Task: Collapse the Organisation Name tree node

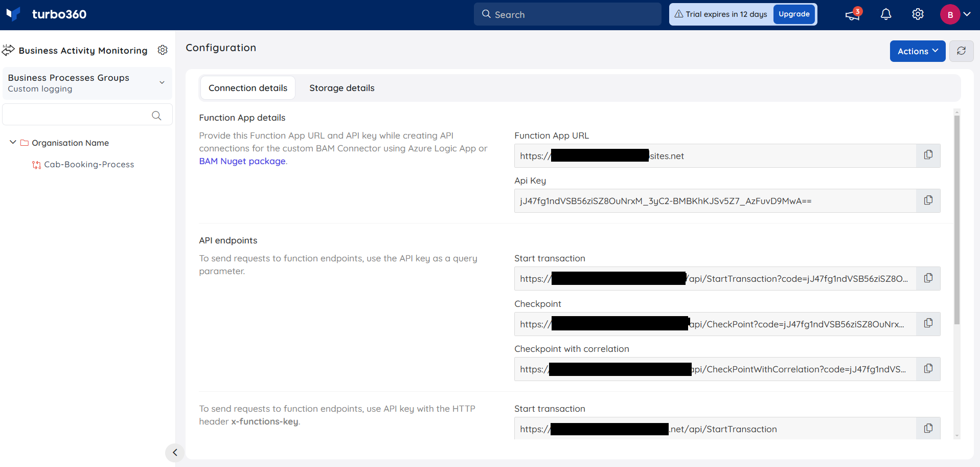Action: click(x=13, y=142)
